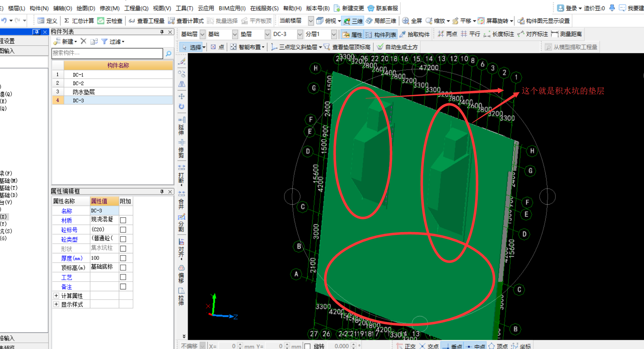Open the 垫层 component type dropdown

267,34
